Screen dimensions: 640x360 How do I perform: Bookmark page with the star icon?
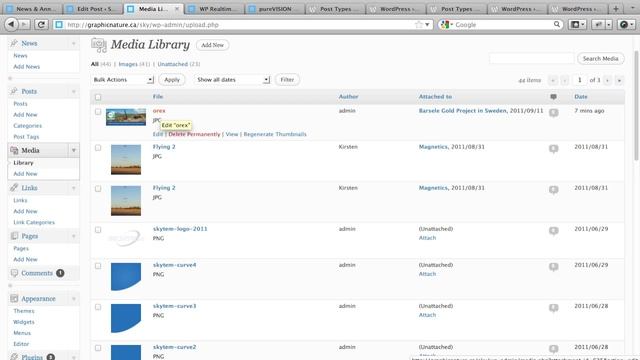[418, 24]
